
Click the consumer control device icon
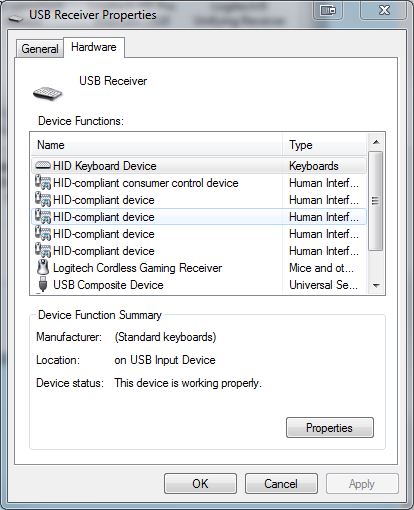tap(43, 182)
